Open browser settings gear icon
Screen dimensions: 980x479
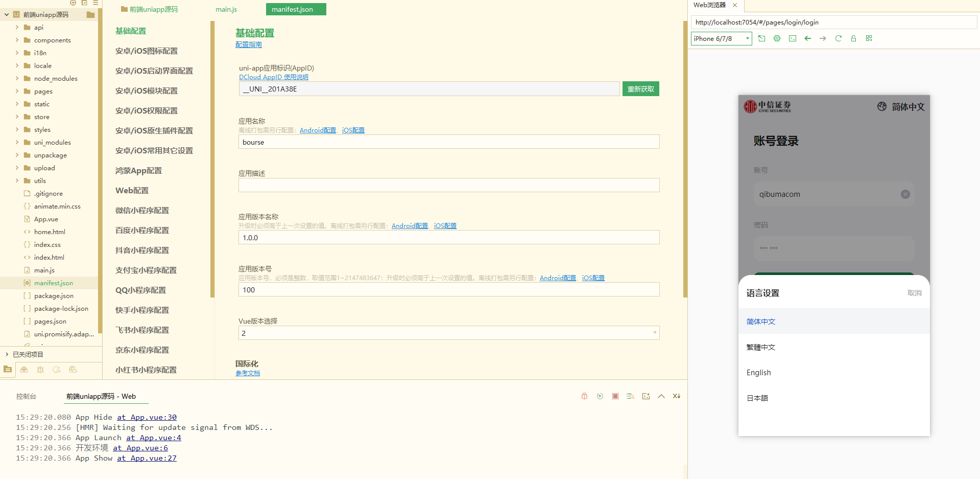pos(777,38)
